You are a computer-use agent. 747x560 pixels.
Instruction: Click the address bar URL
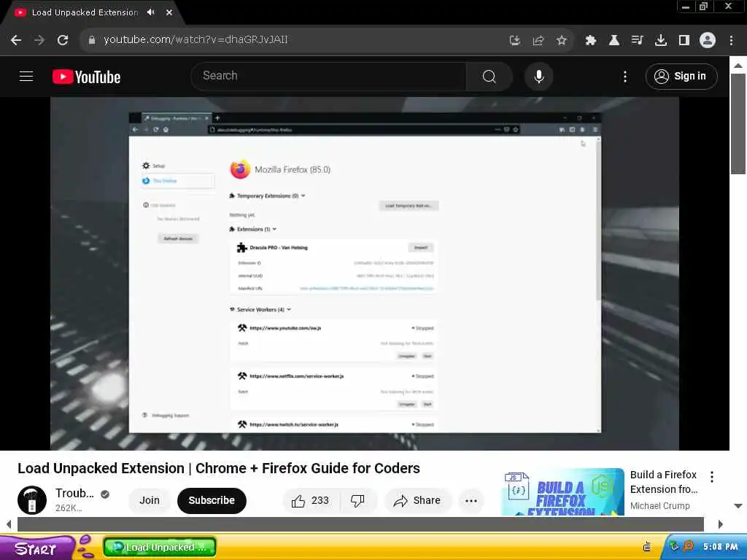click(196, 39)
